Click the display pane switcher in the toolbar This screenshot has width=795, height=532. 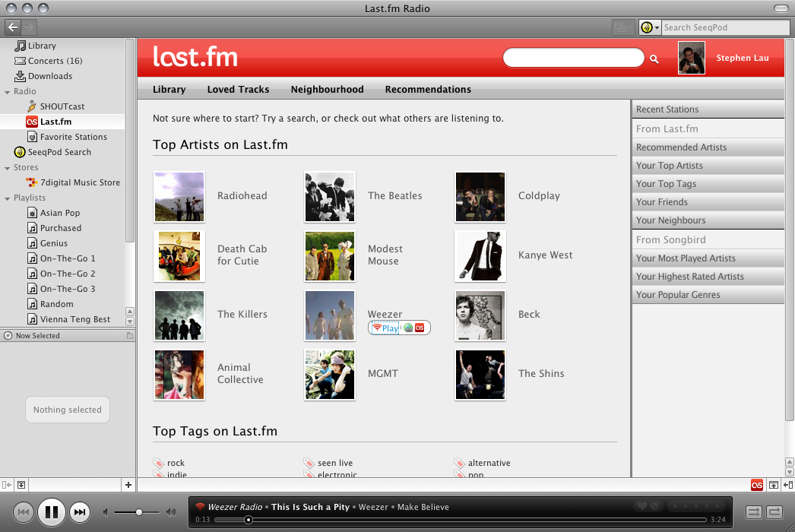click(x=622, y=27)
